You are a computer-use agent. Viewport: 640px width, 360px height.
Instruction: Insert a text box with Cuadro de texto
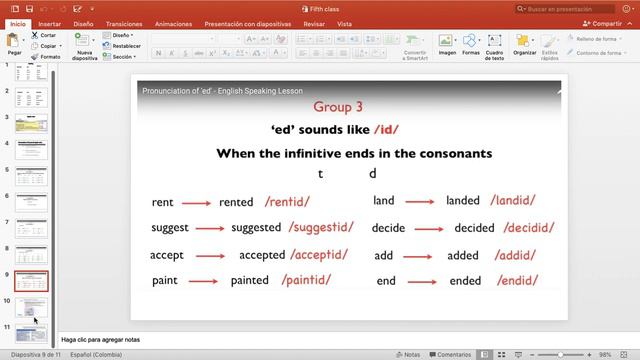pos(494,47)
